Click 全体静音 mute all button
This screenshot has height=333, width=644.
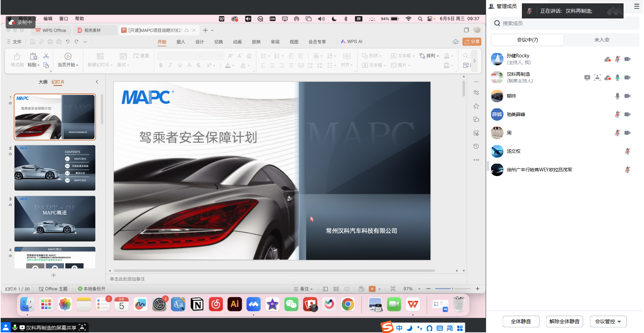click(521, 322)
